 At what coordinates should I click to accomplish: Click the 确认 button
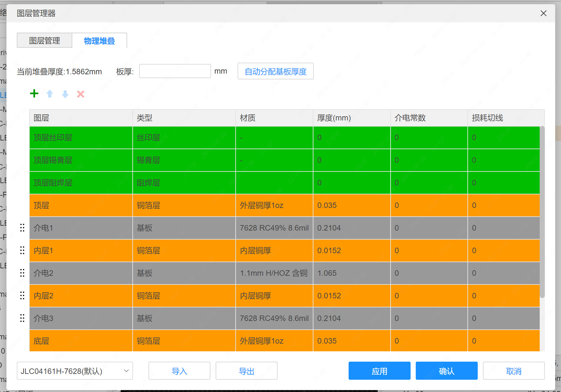tap(447, 371)
